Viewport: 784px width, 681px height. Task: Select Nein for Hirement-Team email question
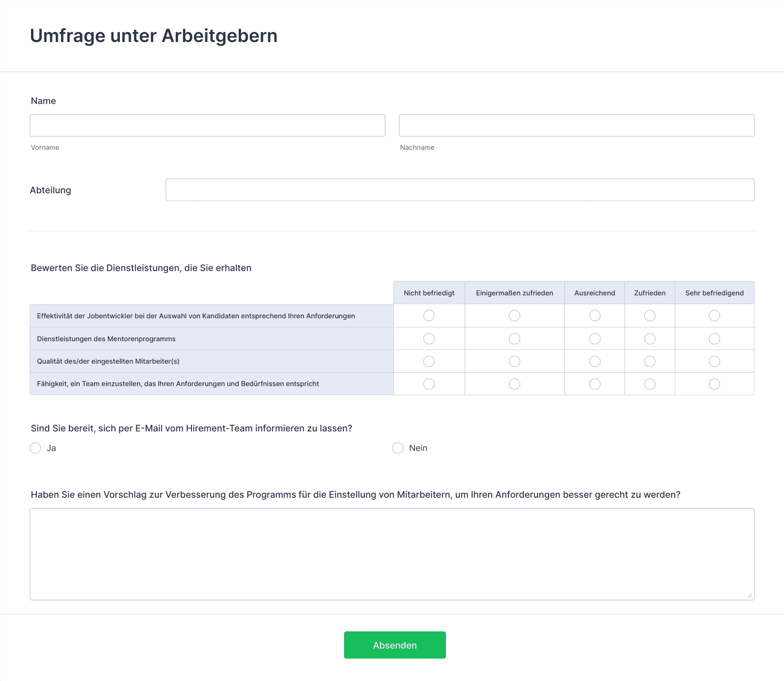point(398,448)
